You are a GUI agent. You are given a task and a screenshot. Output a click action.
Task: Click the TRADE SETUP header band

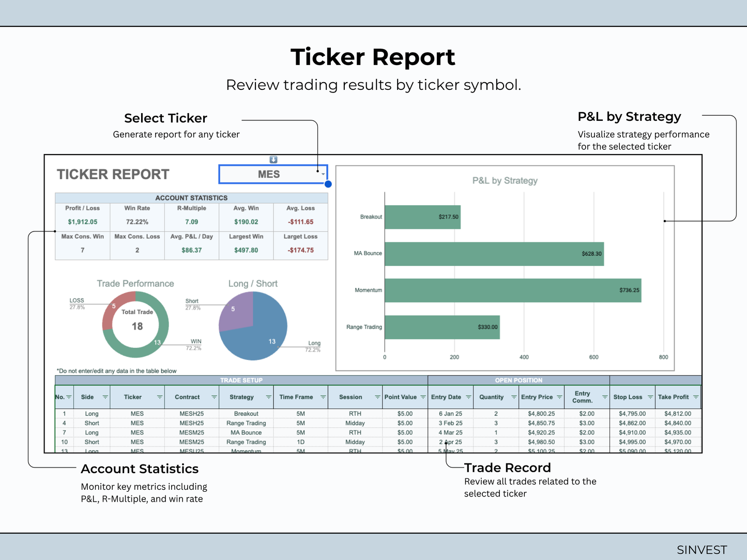tap(241, 380)
